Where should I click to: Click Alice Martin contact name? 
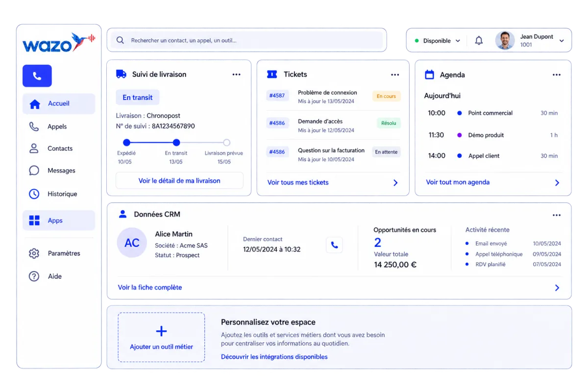point(174,234)
